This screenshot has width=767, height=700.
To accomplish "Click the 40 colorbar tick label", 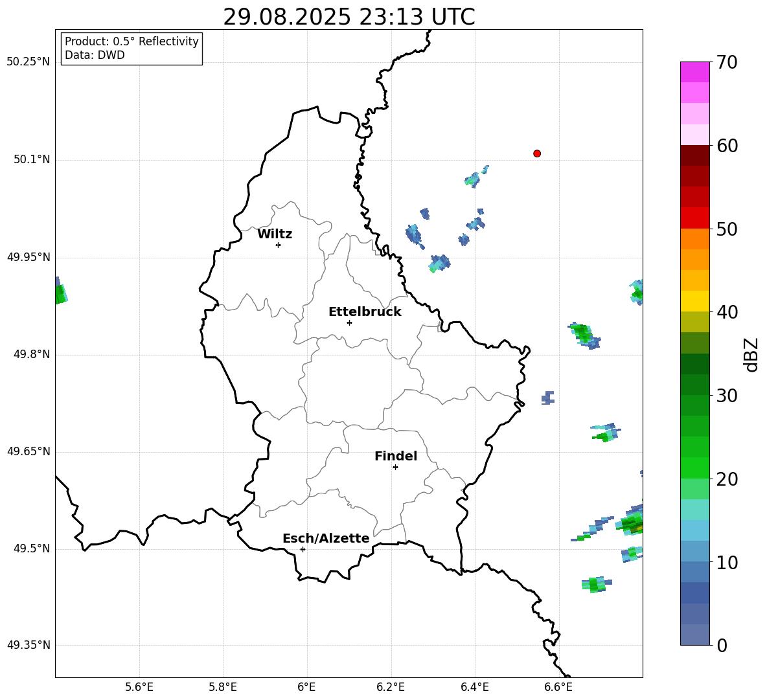I will point(727,312).
